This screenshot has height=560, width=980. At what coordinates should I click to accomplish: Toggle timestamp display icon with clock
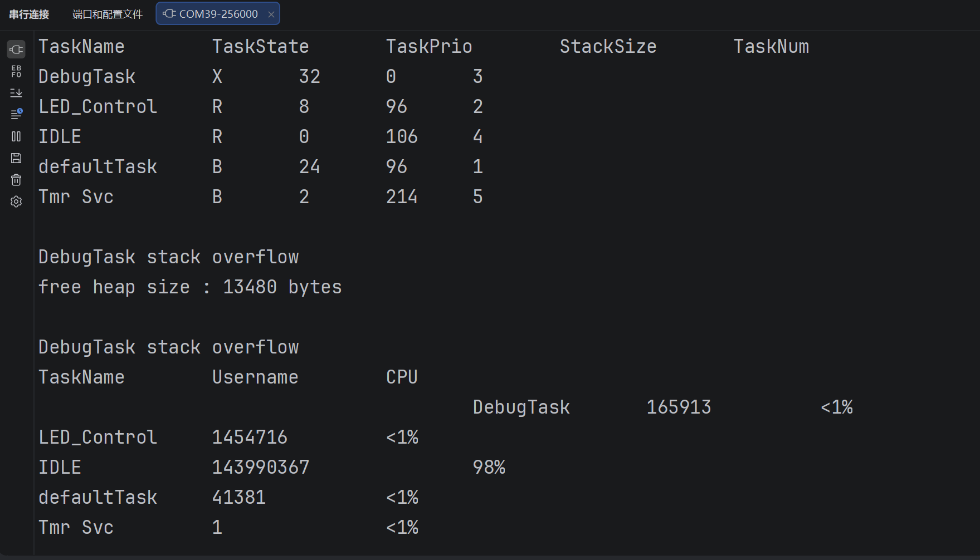pos(16,114)
